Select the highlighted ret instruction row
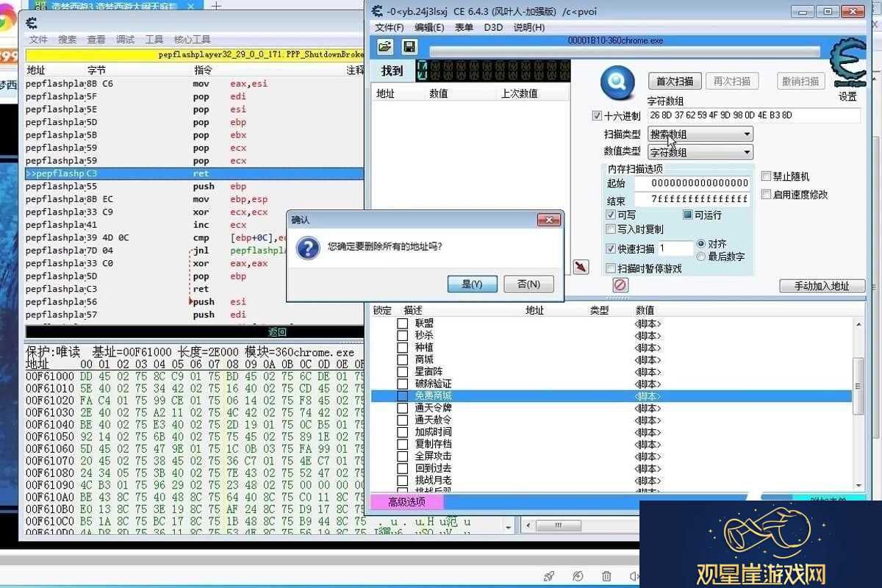Viewport: 882px width, 588px height. [195, 173]
